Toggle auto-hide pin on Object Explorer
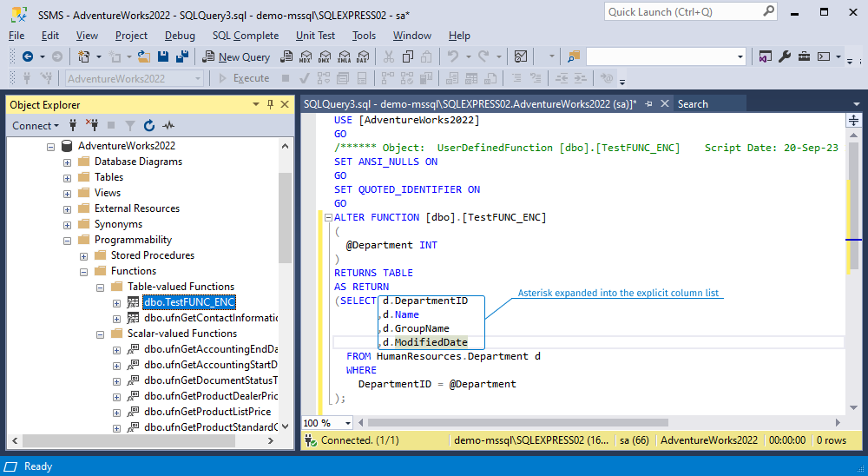 (x=270, y=104)
